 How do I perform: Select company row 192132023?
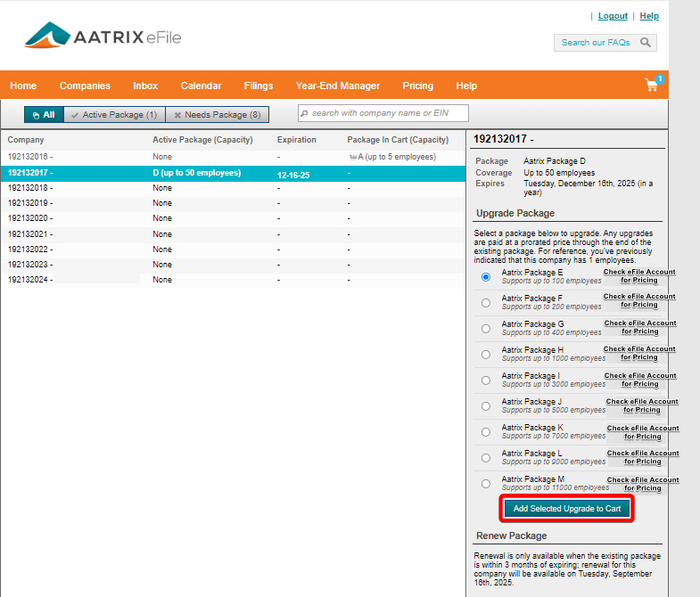(233, 265)
